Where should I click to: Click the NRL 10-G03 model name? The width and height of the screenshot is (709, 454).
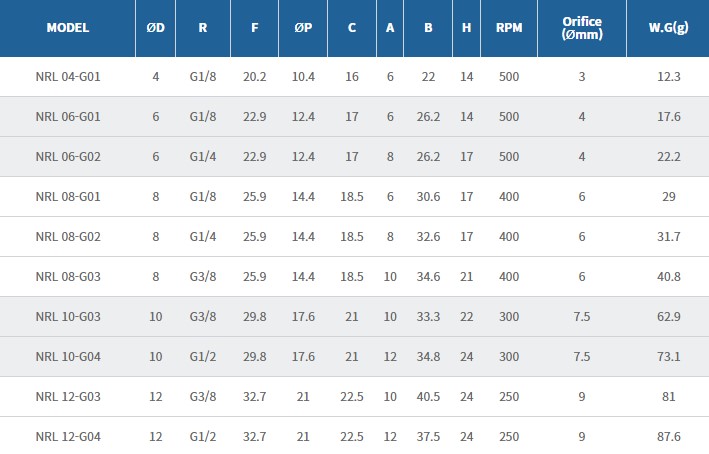[68, 317]
